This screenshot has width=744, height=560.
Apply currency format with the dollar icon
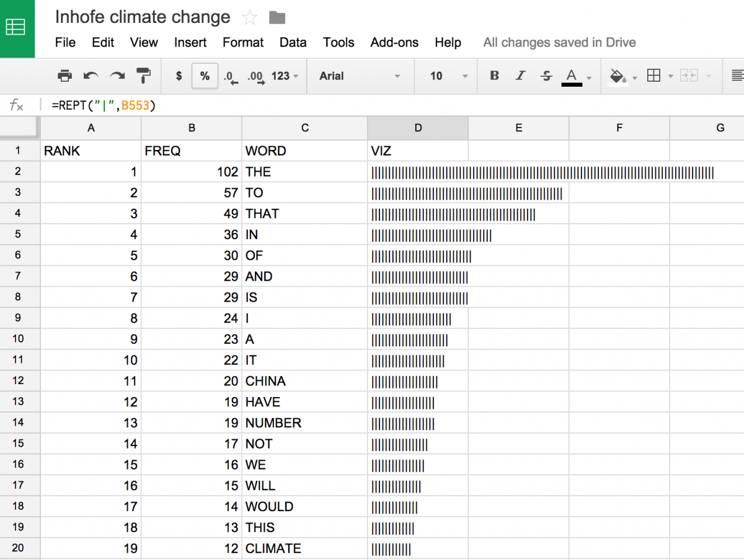click(x=178, y=76)
